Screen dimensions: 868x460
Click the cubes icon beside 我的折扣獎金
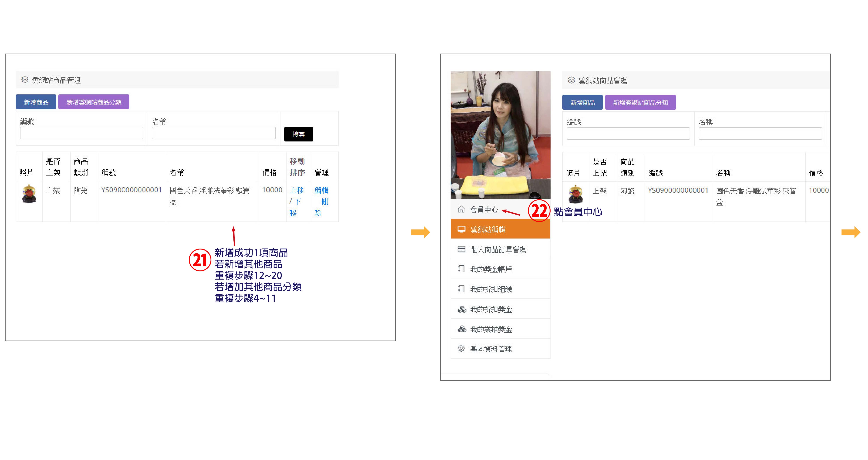click(x=462, y=309)
